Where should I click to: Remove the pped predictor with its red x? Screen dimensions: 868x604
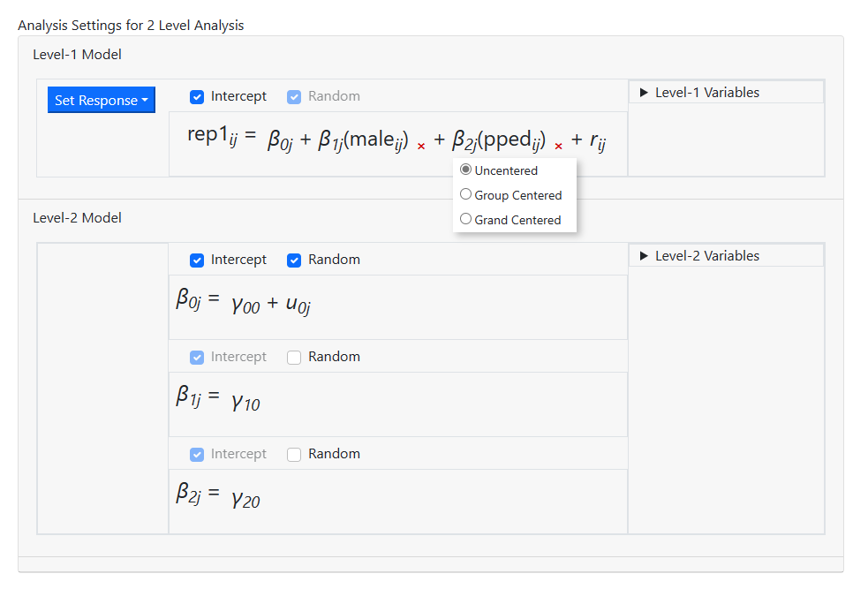(x=558, y=146)
